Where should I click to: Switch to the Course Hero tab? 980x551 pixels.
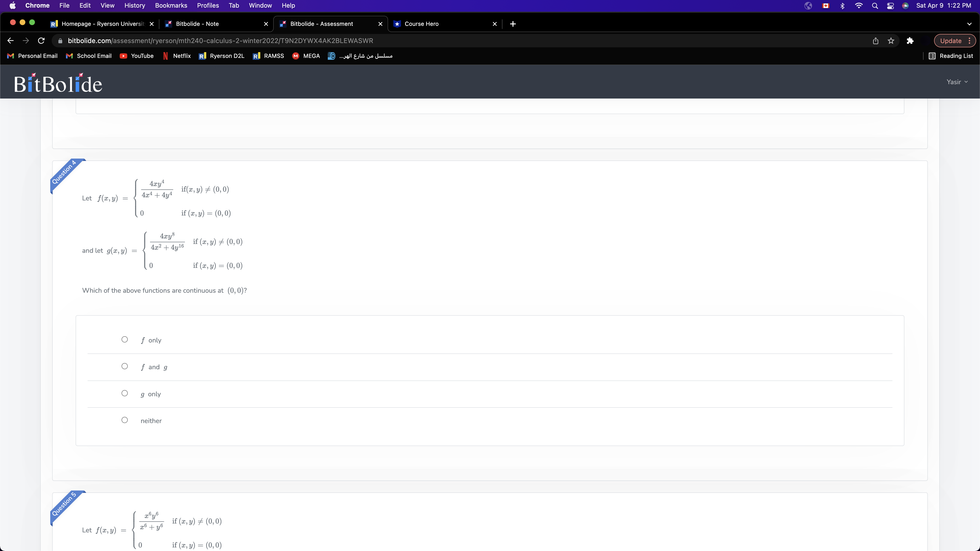[x=422, y=24]
